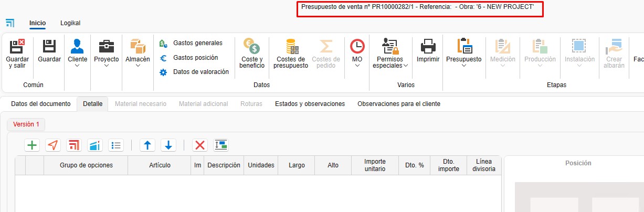The image size is (644, 212).
Task: Expand the Instalación dropdown arrow
Action: tap(579, 66)
